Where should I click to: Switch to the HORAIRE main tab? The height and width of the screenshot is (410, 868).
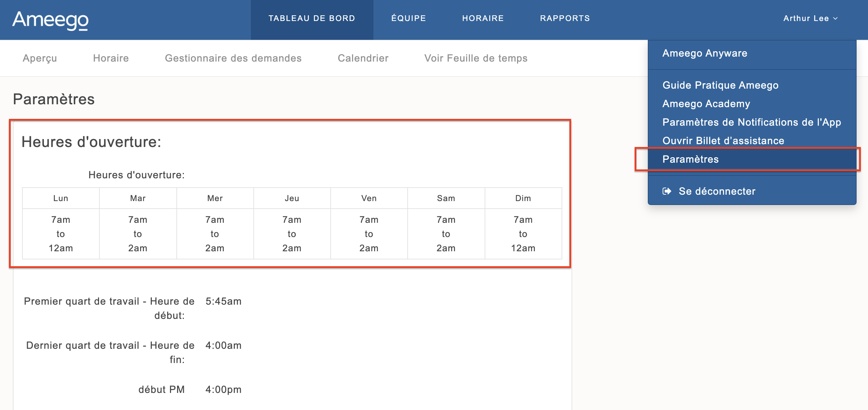(x=483, y=19)
